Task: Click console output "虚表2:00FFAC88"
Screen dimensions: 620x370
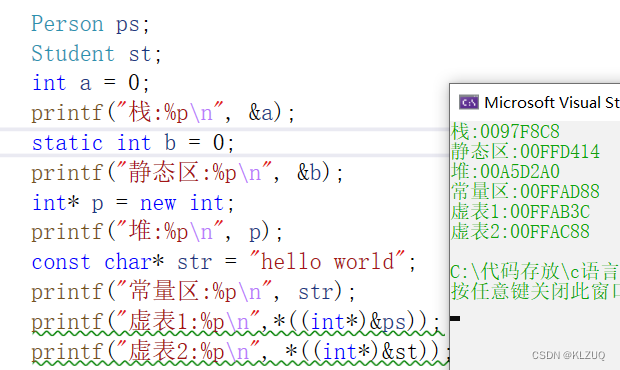Action: 520,232
